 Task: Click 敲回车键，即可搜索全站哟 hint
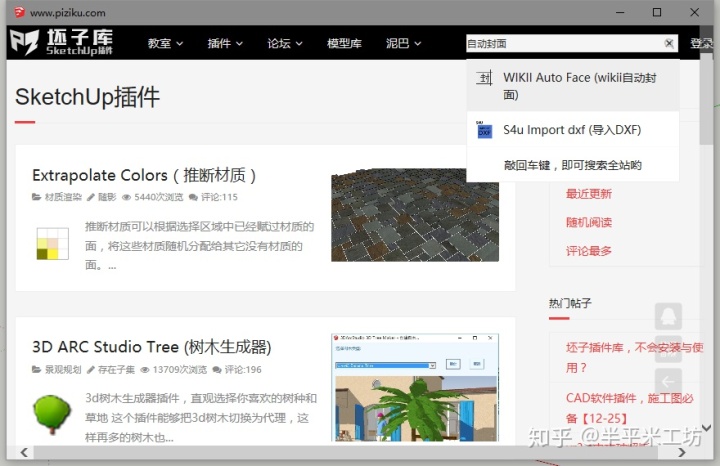[x=573, y=165]
